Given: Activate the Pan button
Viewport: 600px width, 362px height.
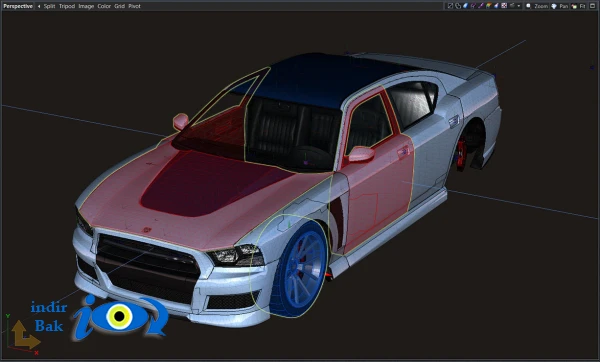Looking at the screenshot, I should [564, 6].
